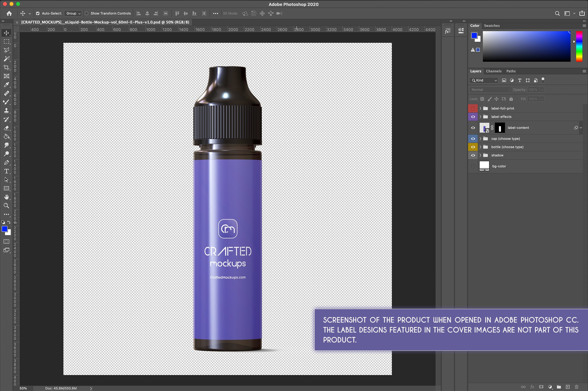The height and width of the screenshot is (391, 588).
Task: Open the Auto-Select Group dropdown
Action: (x=73, y=13)
